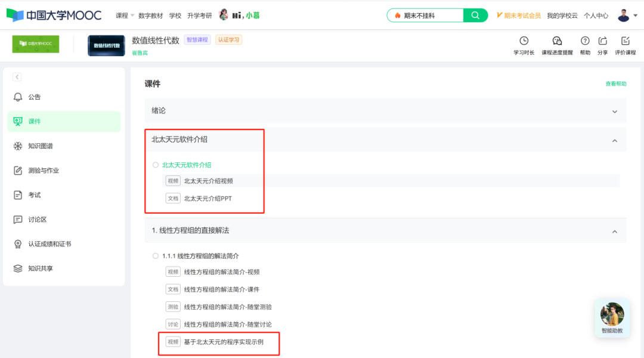The width and height of the screenshot is (644, 358).
Task: Open 测验与作业 in the sidebar
Action: (x=44, y=171)
